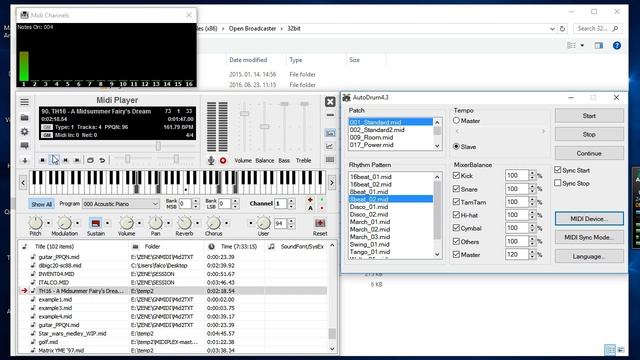Click the AutoDrum Stop button
Viewport: 640px width, 360px height.
[x=589, y=134]
